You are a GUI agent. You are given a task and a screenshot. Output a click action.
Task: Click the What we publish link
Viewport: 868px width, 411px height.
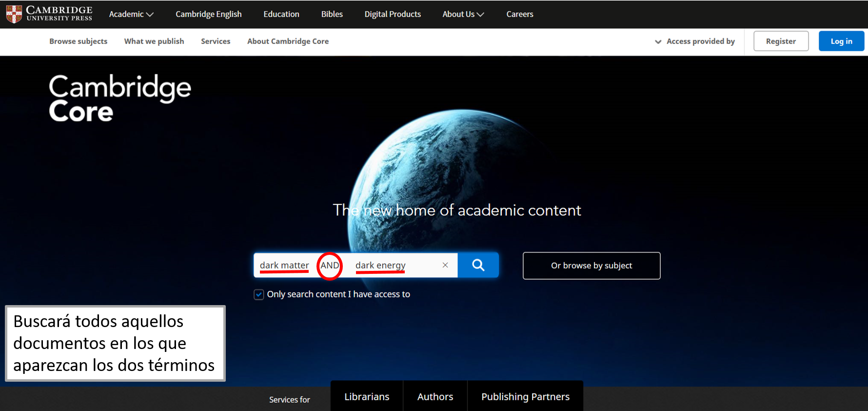click(x=154, y=41)
